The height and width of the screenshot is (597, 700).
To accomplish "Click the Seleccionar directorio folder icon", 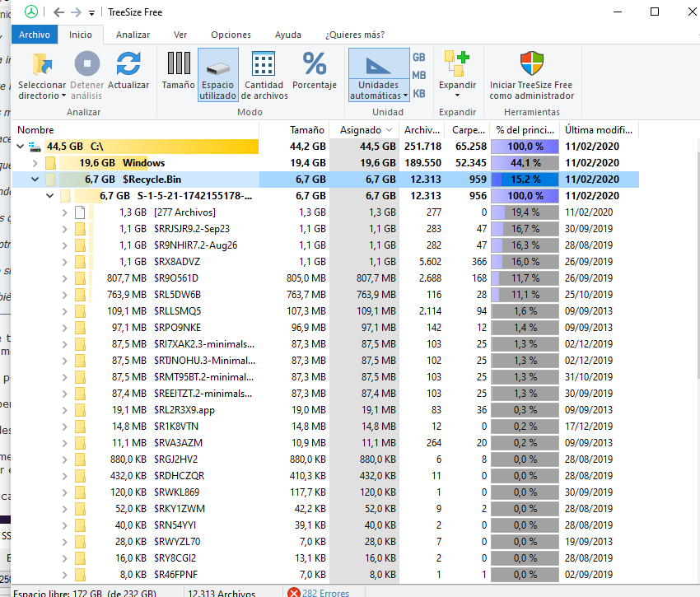I will (42, 64).
